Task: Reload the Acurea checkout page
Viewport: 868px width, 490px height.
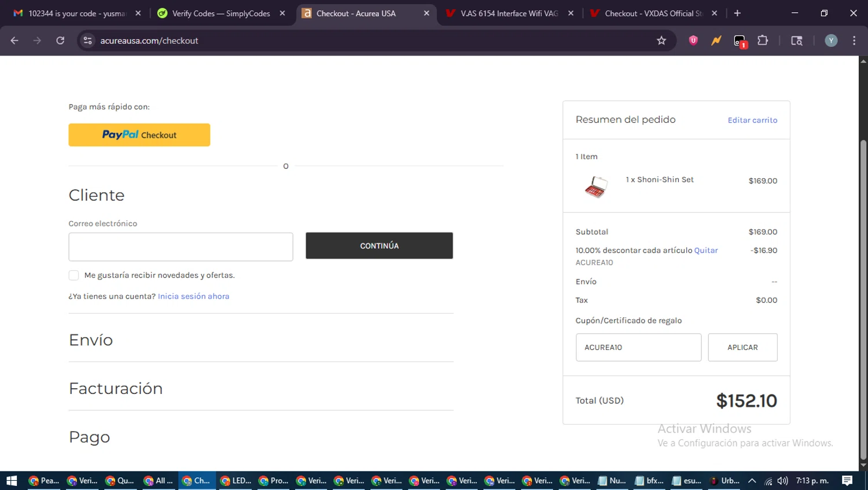Action: [60, 40]
